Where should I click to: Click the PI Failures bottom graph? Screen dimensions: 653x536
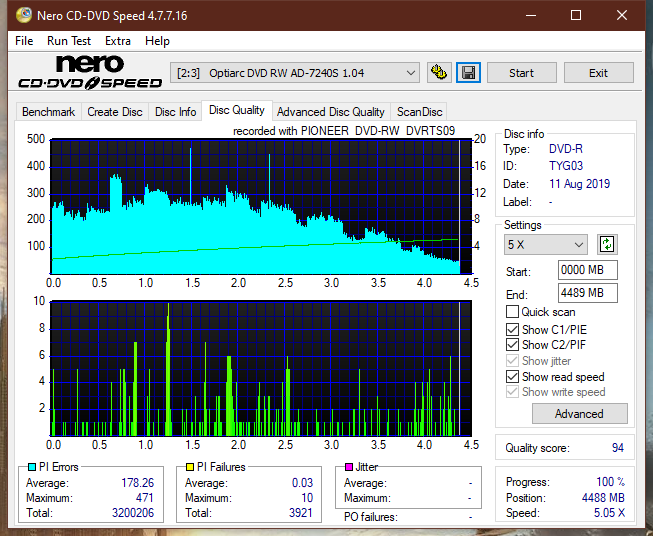[261, 369]
